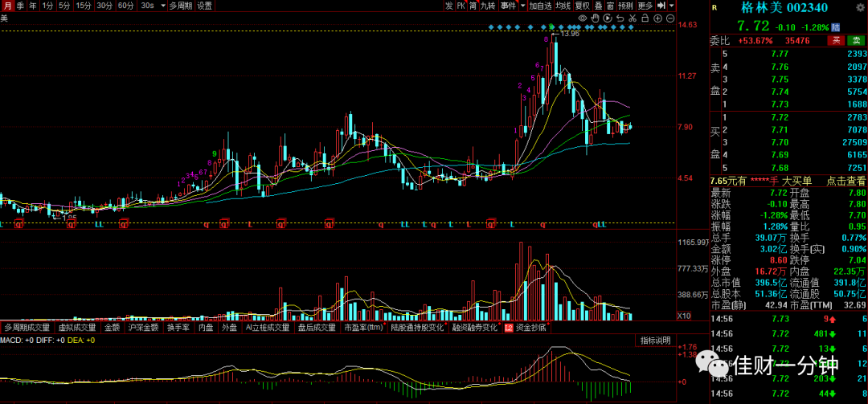Select the 外盘 indicator tab

pyautogui.click(x=229, y=327)
